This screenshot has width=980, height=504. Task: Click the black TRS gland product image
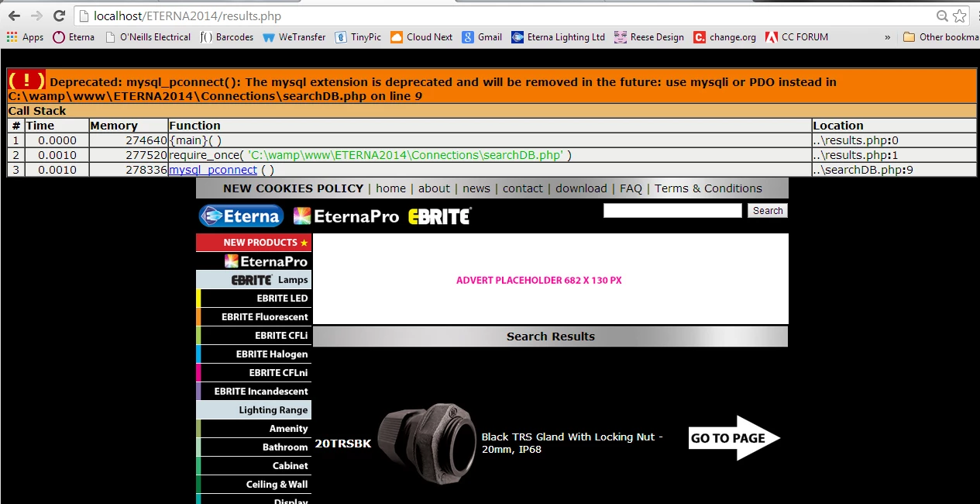426,444
